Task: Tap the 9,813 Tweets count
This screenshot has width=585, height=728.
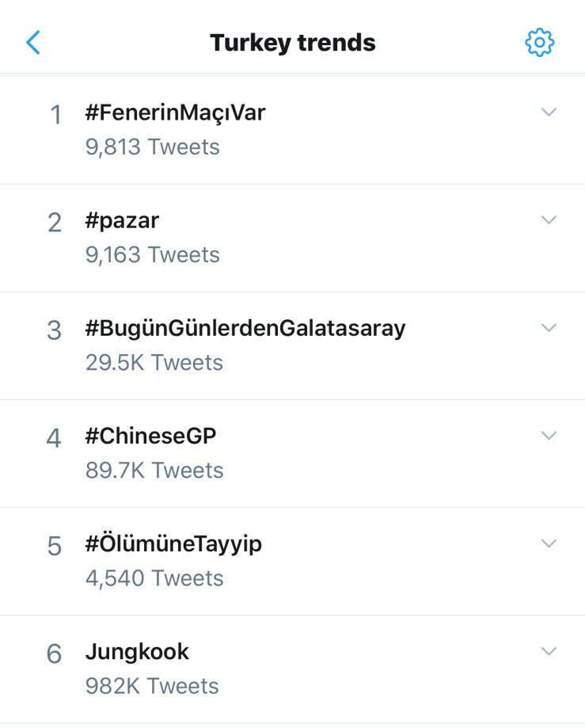Action: 153,147
